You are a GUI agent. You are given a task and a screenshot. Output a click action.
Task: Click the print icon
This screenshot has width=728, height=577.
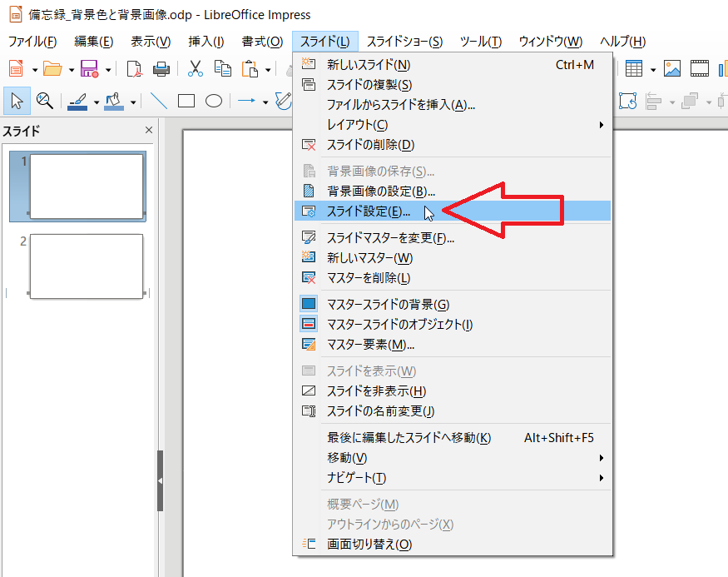(161, 69)
